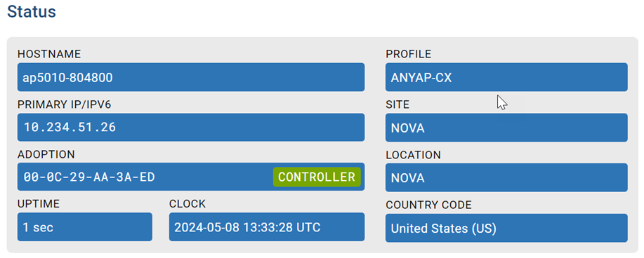Click the CLOCK label
644x258 pixels.
[x=188, y=204]
